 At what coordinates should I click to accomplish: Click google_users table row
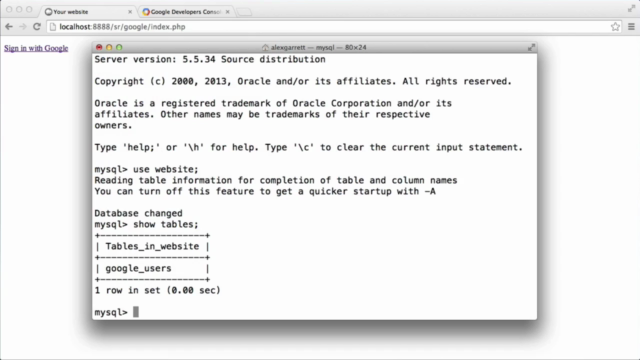pos(152,269)
